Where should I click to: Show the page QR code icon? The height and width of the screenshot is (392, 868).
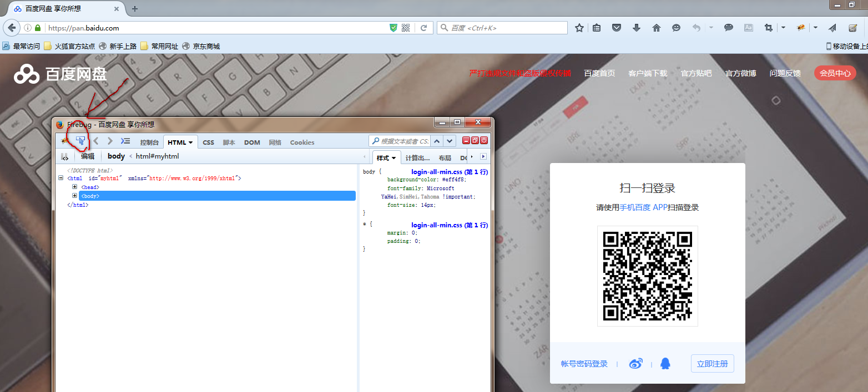[406, 28]
